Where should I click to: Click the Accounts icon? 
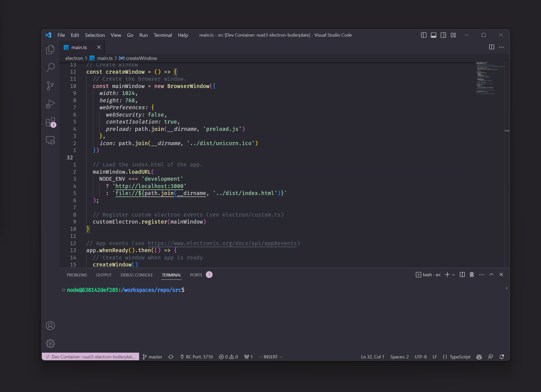[x=50, y=326]
